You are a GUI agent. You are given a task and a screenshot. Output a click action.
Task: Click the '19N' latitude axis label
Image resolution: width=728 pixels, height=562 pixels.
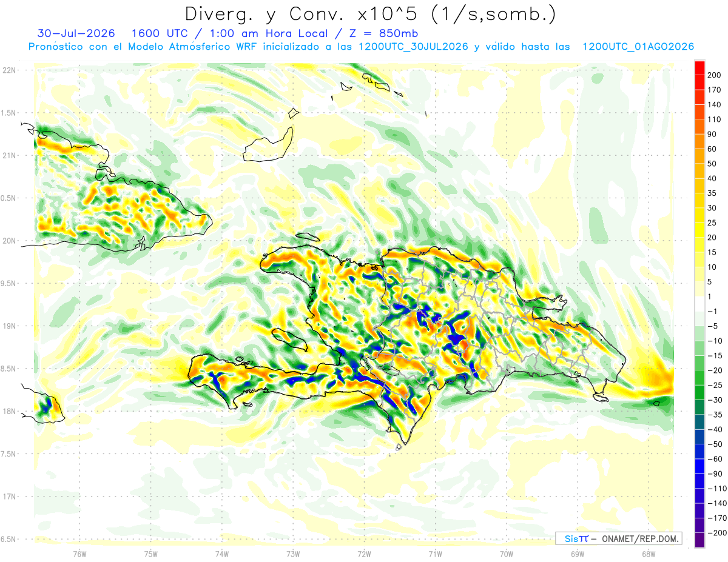[9, 326]
